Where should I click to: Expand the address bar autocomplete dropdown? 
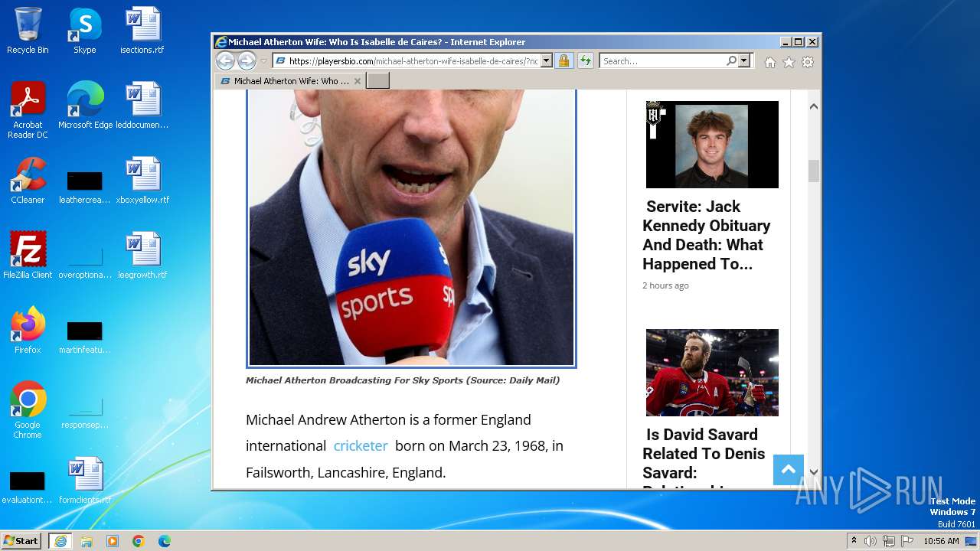click(547, 61)
